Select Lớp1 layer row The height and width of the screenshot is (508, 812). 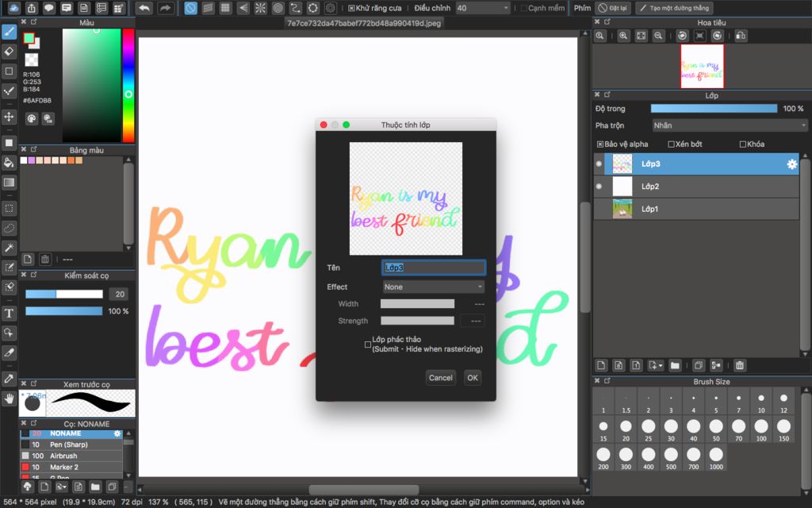pos(696,209)
